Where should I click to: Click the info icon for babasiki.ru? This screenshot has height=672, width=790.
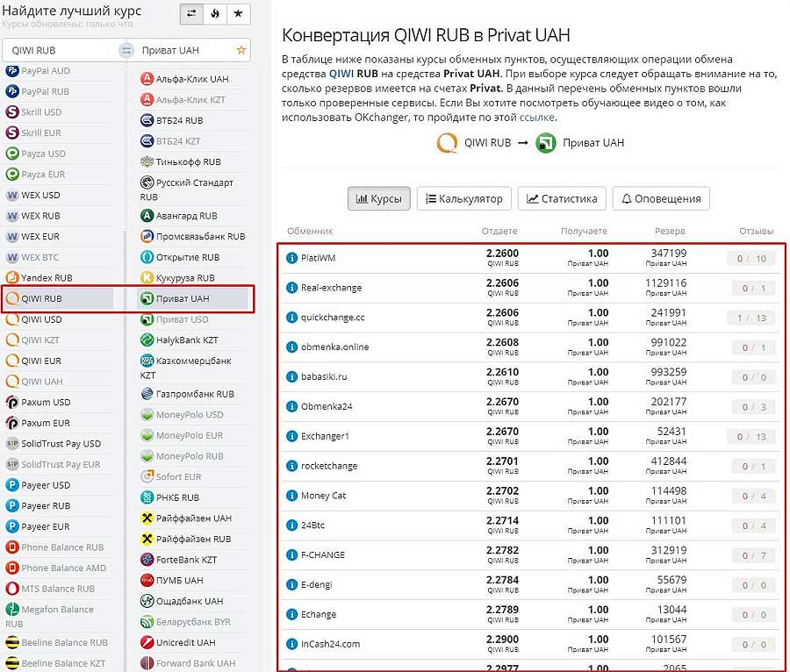click(291, 377)
